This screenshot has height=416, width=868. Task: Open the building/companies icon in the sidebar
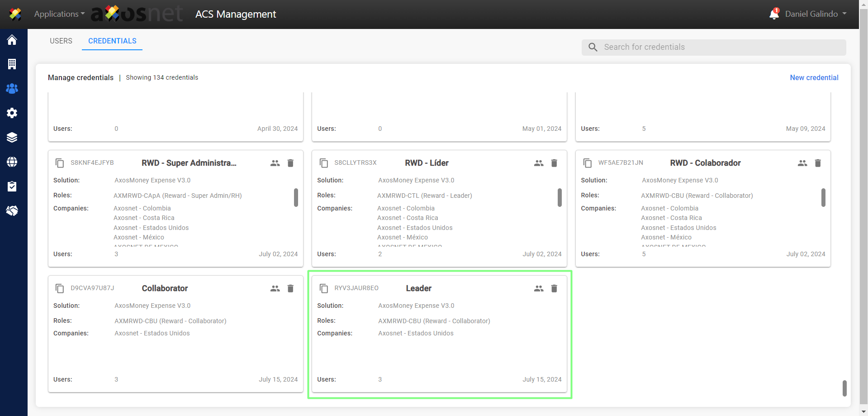coord(12,64)
